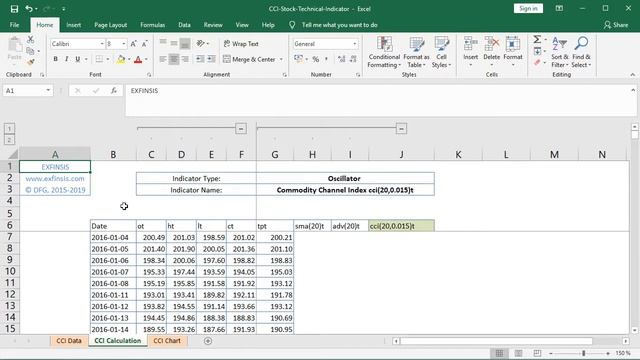Viewport: 640px width, 360px height.
Task: Click the www.exfinsis.com cell link
Action: 55,178
